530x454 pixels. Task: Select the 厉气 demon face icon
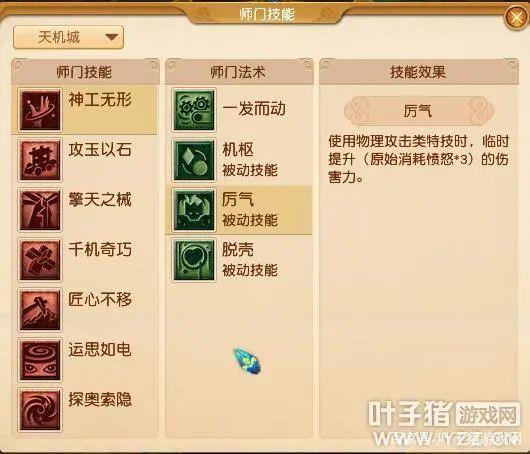[x=194, y=210]
